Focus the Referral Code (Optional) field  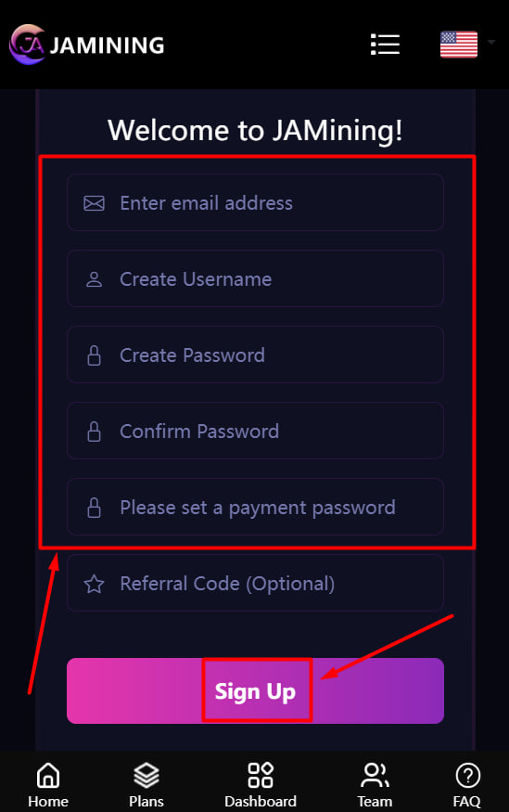tap(255, 583)
